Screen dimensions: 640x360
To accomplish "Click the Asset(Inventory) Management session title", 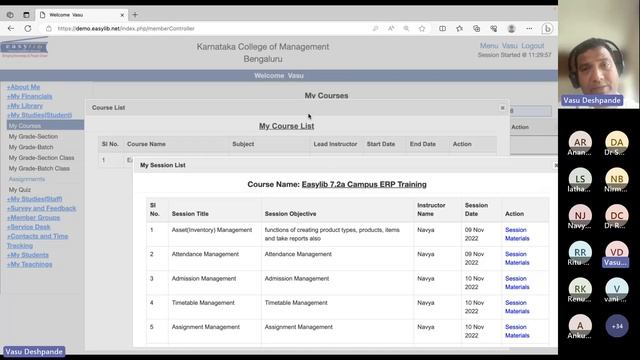I will (212, 230).
